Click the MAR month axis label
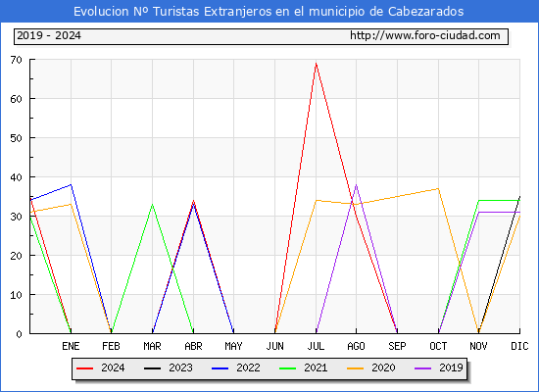This screenshot has width=539, height=392. (152, 346)
